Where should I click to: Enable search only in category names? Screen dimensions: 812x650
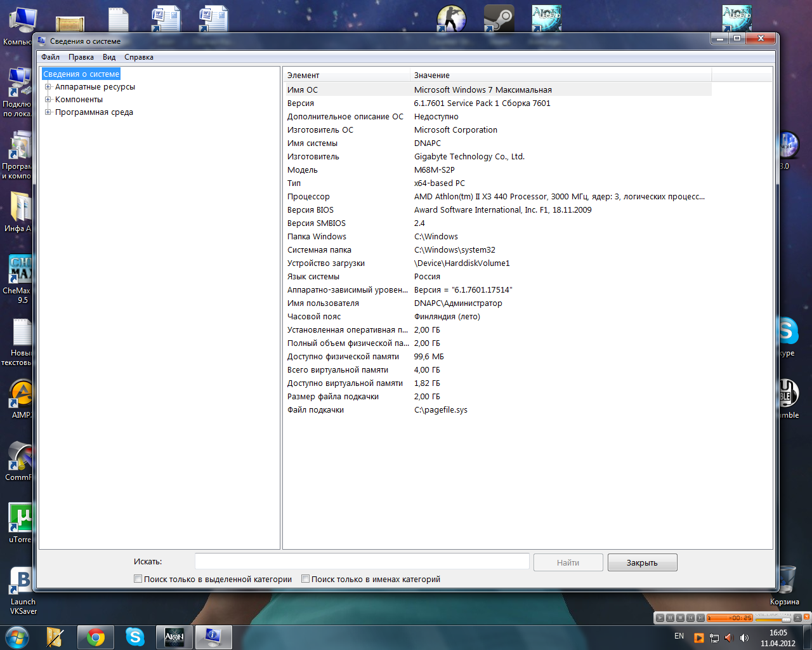point(305,579)
